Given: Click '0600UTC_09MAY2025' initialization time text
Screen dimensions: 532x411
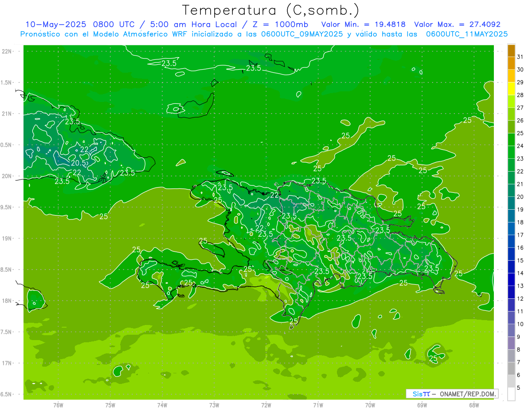Looking at the screenshot, I should coord(302,34).
